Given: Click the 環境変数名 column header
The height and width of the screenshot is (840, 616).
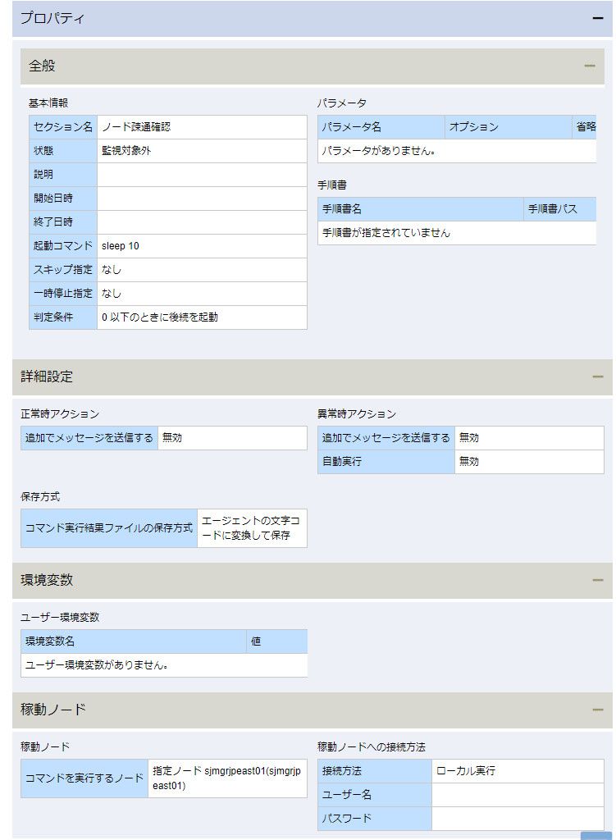Looking at the screenshot, I should pyautogui.click(x=134, y=641).
